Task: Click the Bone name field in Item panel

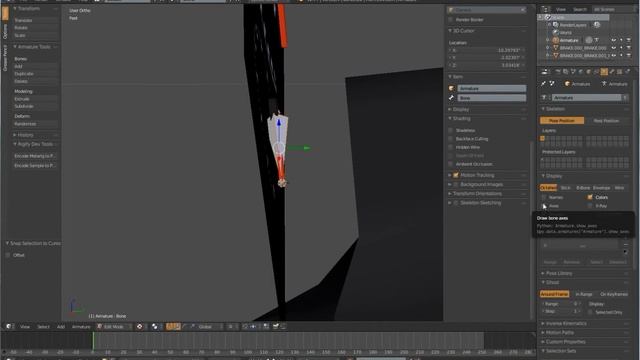Action: pos(491,98)
